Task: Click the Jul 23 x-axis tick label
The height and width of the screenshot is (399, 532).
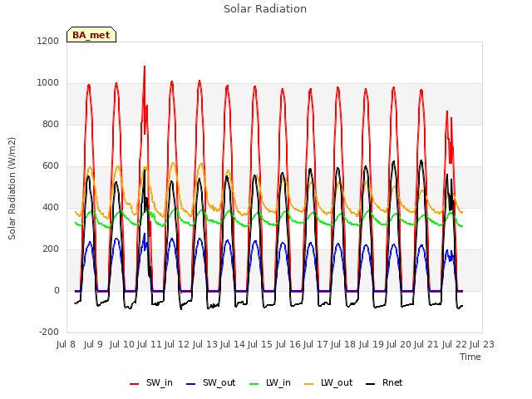Action: [481, 344]
